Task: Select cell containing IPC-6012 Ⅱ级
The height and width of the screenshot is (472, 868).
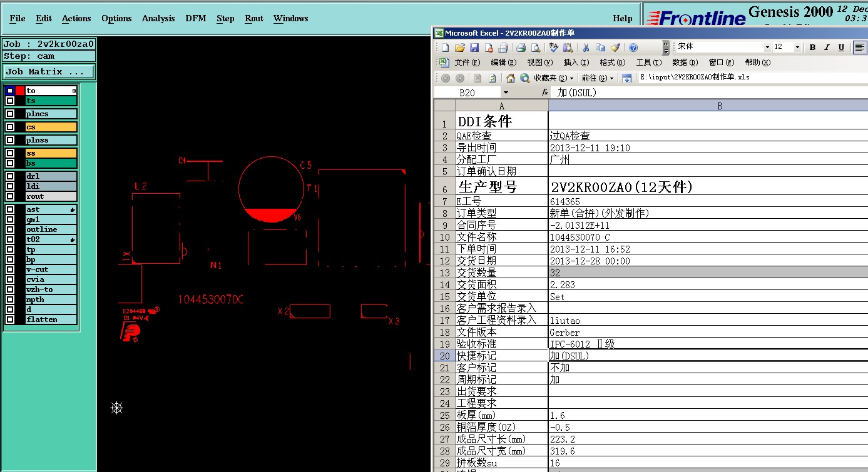Action: click(x=708, y=344)
